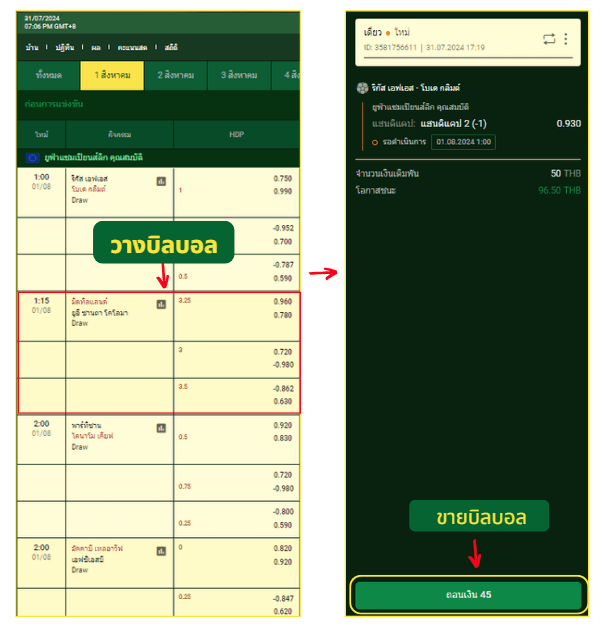602x629 pixels.
Task: Click team name เอฟซีเอสบี
Action: coord(87,560)
